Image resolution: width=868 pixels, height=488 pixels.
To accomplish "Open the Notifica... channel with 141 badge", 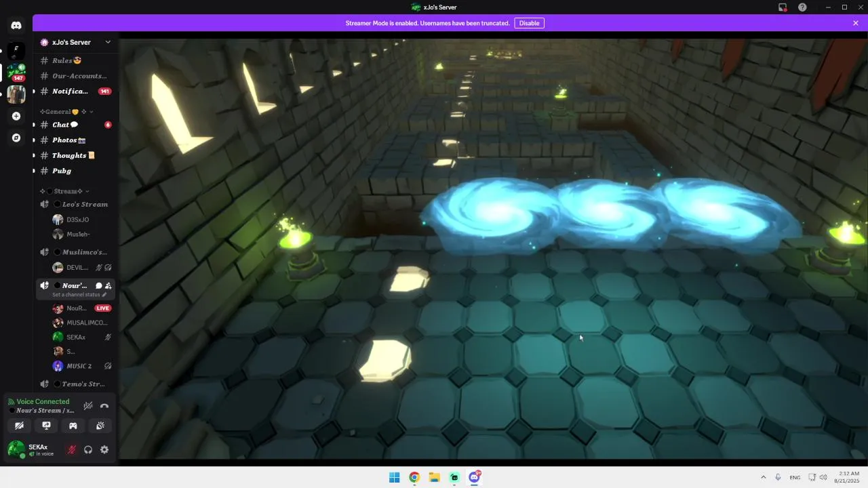I will [x=75, y=91].
